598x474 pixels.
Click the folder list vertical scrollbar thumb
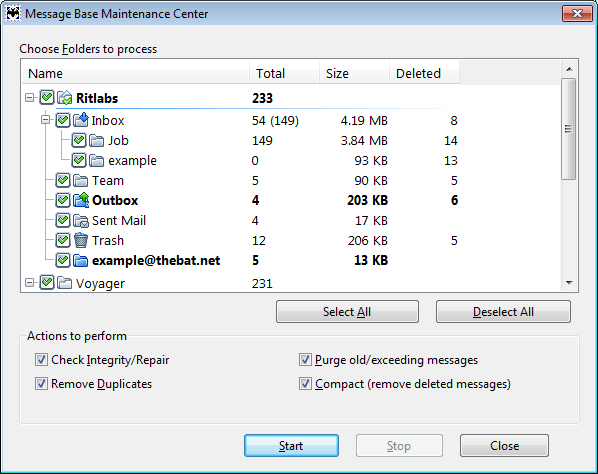[x=569, y=129]
